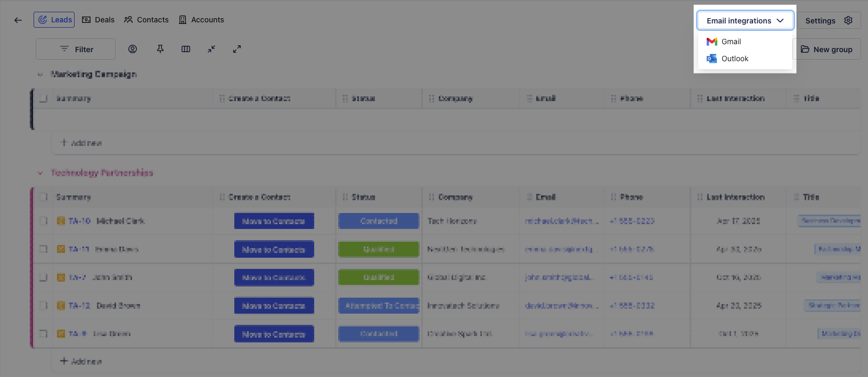Click the New group button
868x377 pixels.
(x=827, y=49)
